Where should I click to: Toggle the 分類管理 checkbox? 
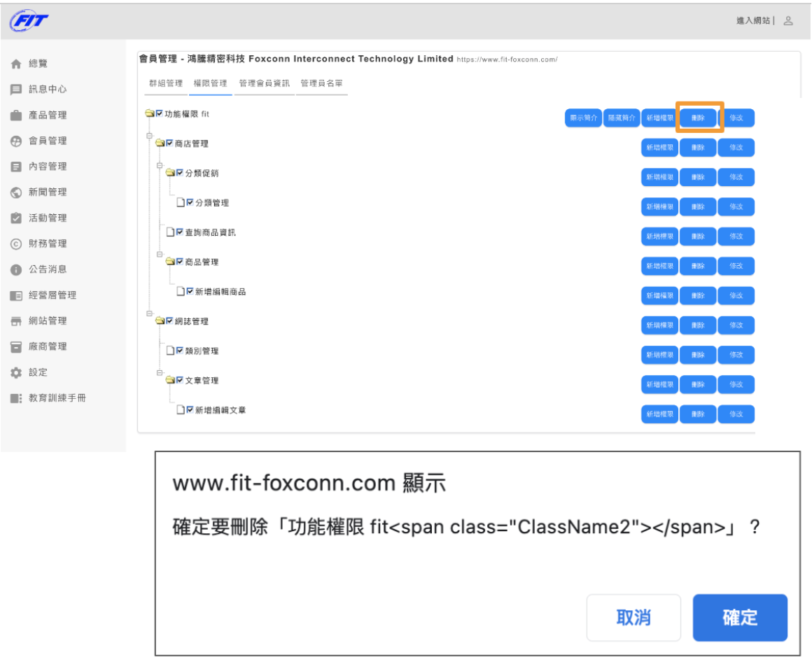[190, 202]
